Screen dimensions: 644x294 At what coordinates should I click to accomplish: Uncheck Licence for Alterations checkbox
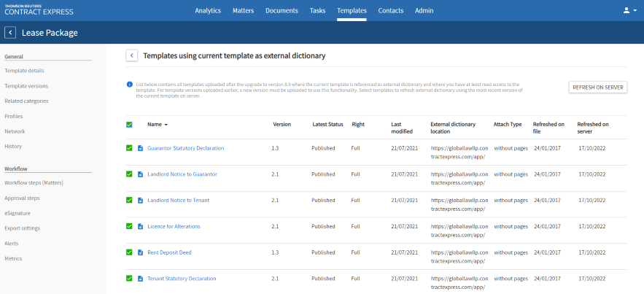(x=129, y=226)
